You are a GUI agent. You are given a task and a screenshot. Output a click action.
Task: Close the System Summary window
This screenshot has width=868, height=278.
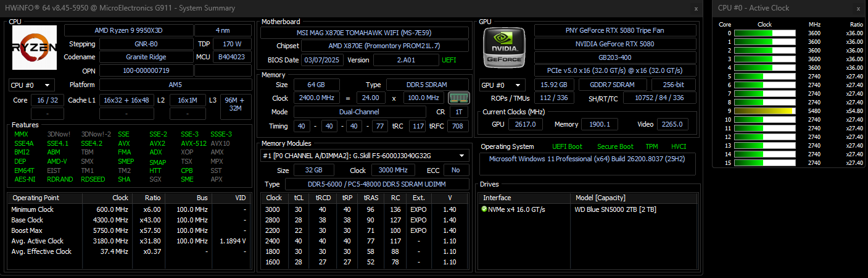click(x=696, y=9)
